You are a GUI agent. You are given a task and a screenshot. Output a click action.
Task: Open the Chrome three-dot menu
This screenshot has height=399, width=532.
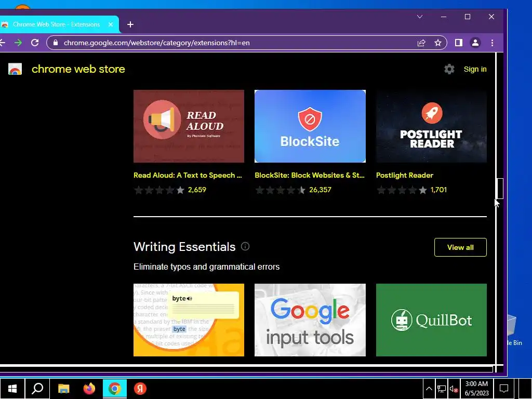click(492, 43)
